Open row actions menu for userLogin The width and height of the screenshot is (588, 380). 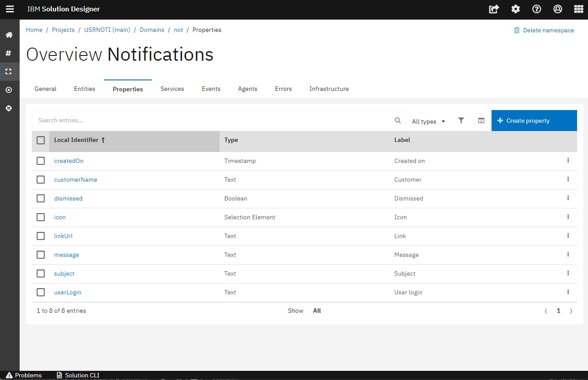568,292
